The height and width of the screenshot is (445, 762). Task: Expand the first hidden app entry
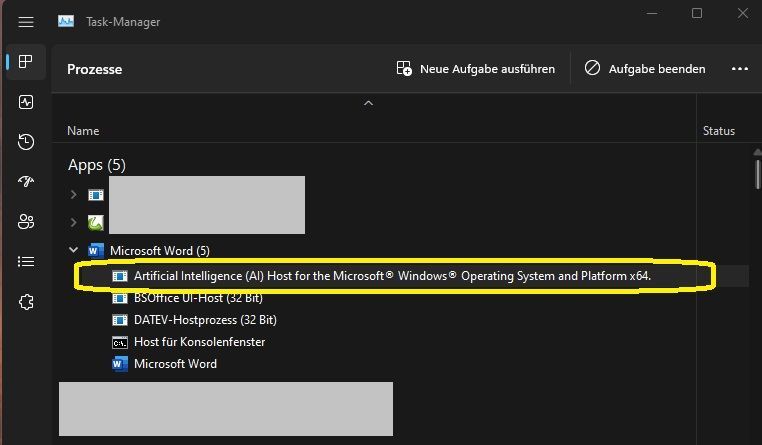73,195
